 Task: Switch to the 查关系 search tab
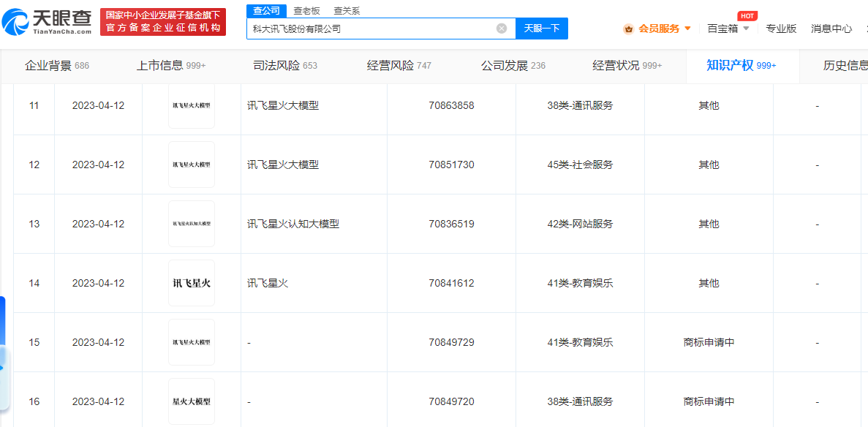coord(347,10)
